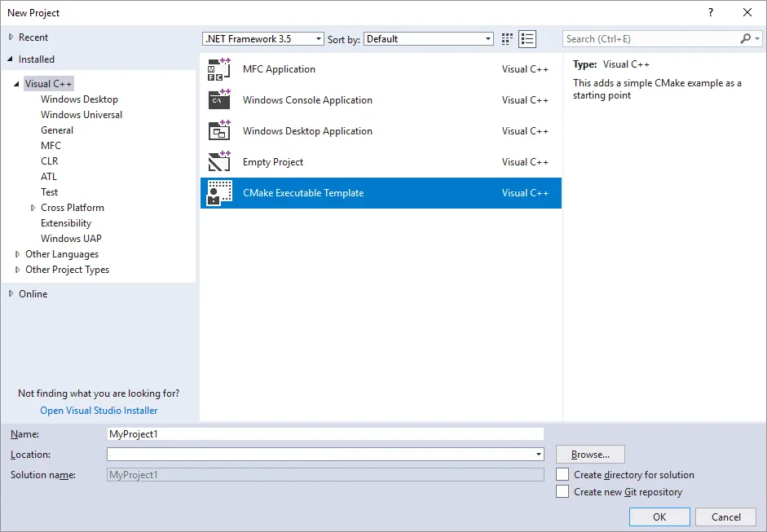Select the CLR category
Screen dimensions: 767x532
(50, 161)
